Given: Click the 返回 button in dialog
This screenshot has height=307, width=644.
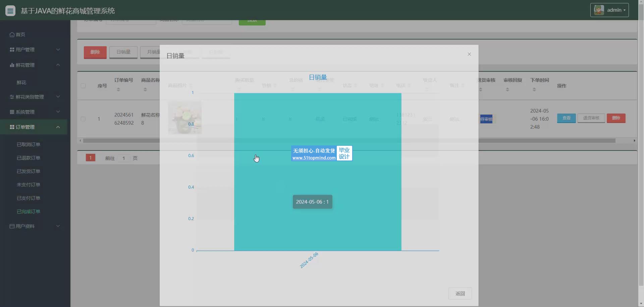Looking at the screenshot, I should coord(460,294).
